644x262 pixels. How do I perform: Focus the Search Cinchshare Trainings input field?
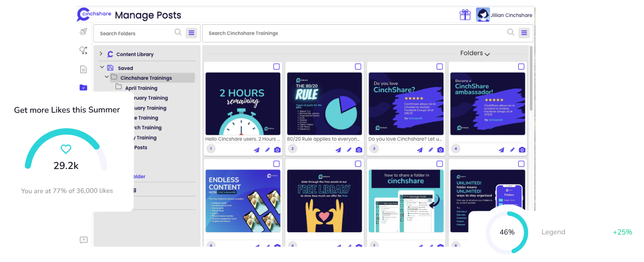coord(356,34)
